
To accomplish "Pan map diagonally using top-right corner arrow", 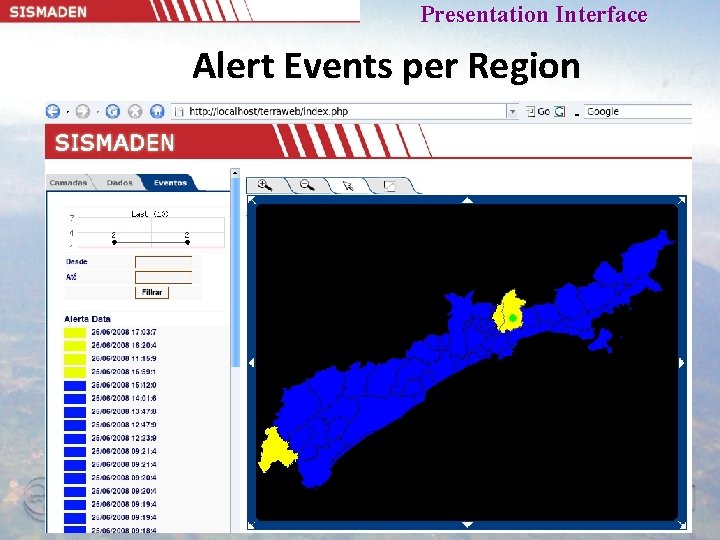I will (681, 200).
